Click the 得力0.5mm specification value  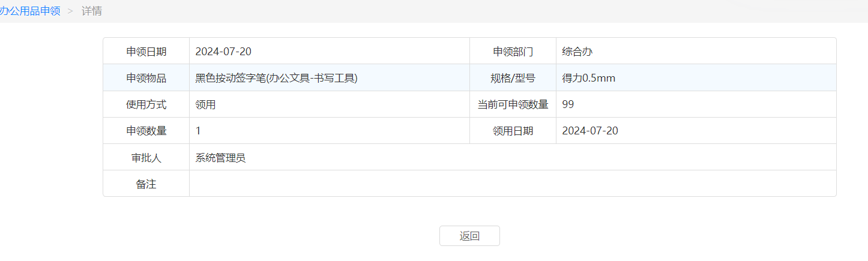(x=588, y=78)
